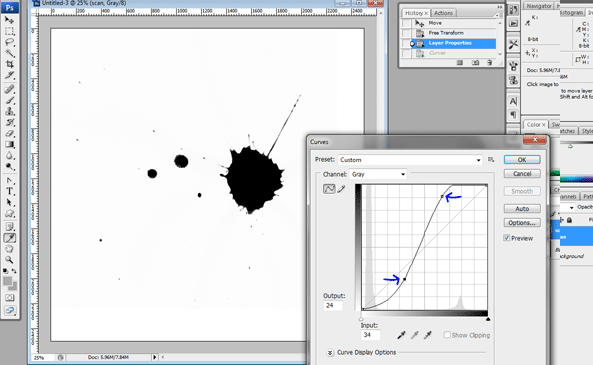
Task: Set history brush source for the Curves state
Action: (x=406, y=53)
